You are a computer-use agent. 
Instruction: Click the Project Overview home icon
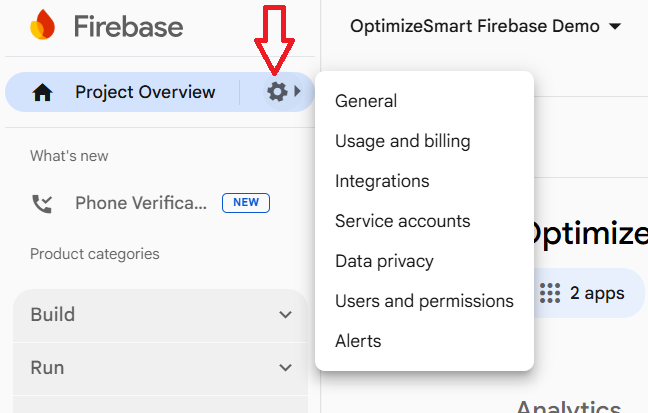(42, 93)
